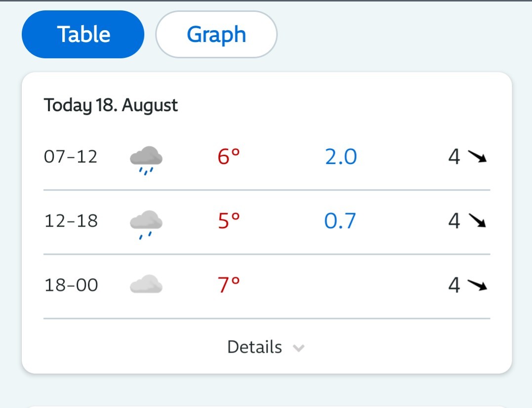Screen dimensions: 532x408
Task: Click the 0.7 precipitation value
Action: click(340, 221)
